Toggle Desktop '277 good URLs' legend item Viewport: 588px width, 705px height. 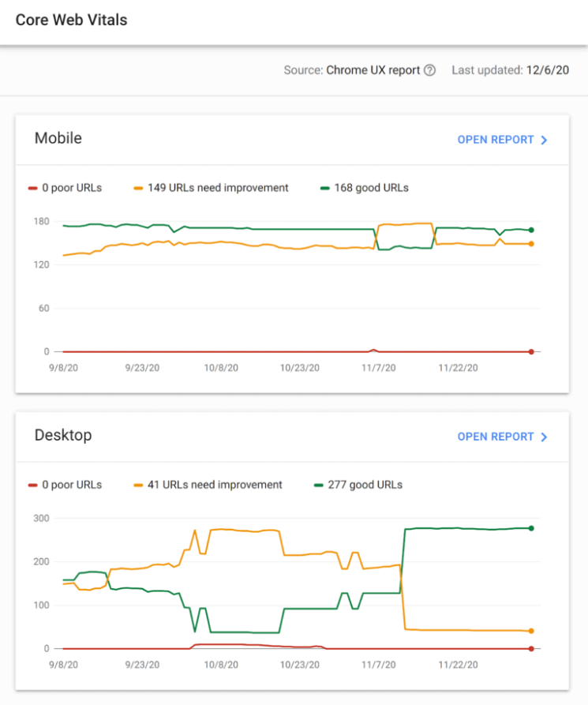(358, 485)
